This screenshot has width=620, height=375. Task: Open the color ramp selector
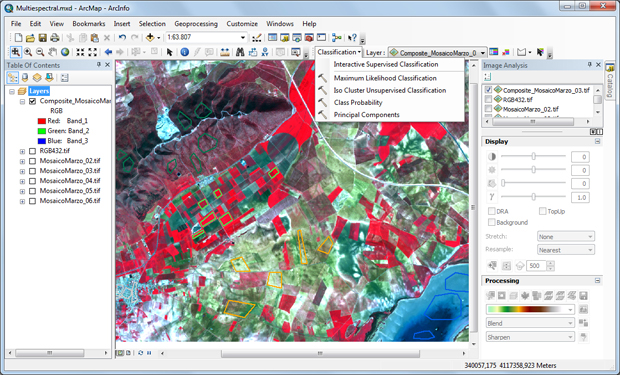coord(530,309)
